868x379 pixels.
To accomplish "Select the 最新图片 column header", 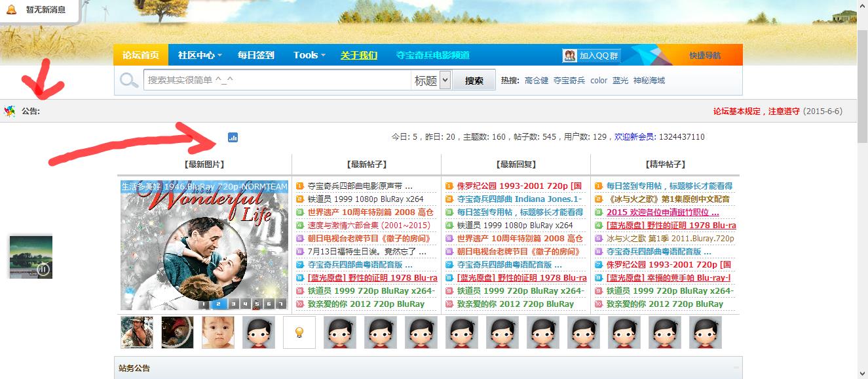I will pos(204,165).
